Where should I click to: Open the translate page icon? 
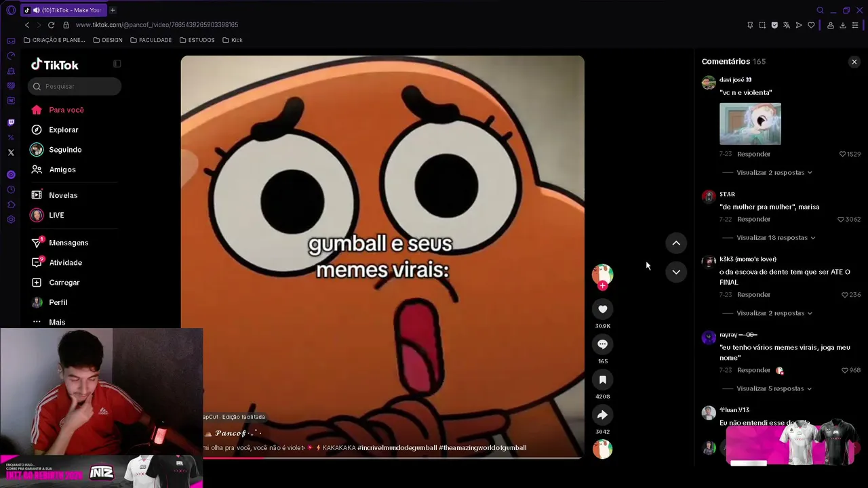point(787,25)
